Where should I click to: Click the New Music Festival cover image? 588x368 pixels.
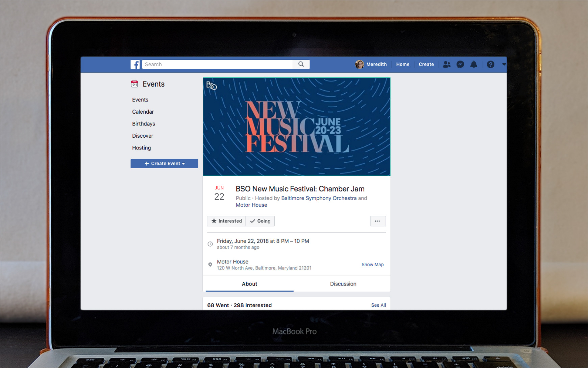[296, 127]
